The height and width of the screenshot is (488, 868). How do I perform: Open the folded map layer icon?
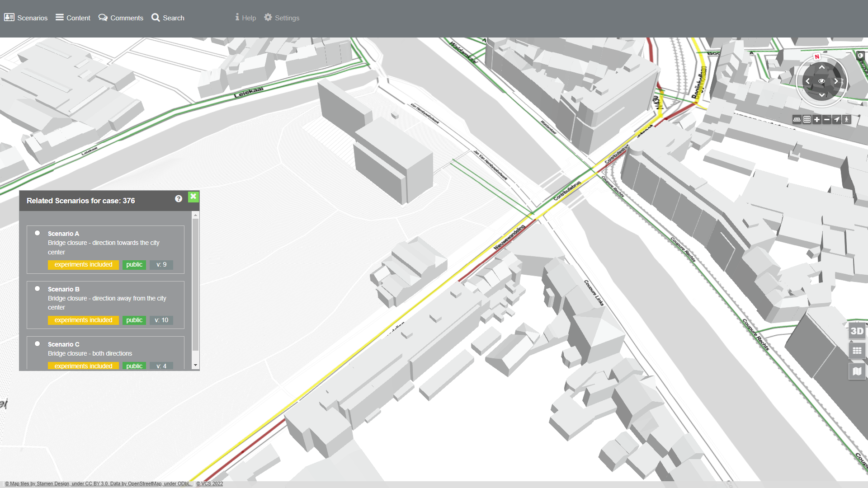point(857,371)
